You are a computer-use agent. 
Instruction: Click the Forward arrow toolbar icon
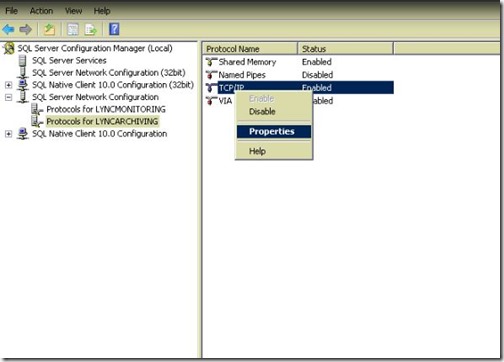26,30
